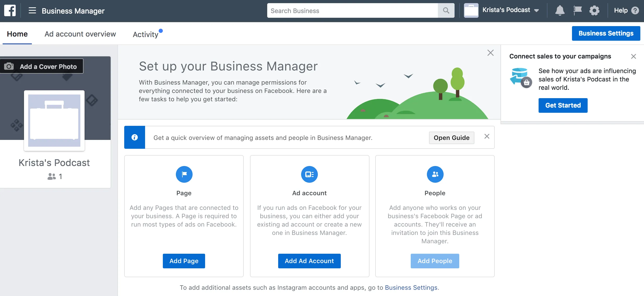Click the camera icon on Add a Cover Photo
The width and height of the screenshot is (644, 296).
9,66
